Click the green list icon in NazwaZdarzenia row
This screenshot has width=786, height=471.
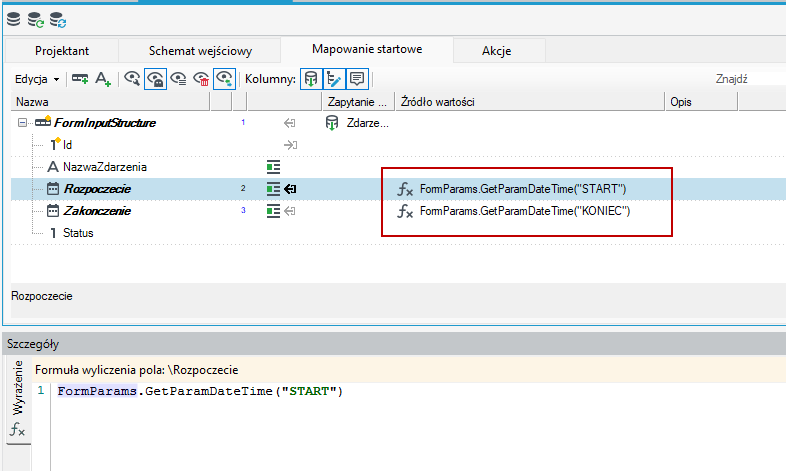point(273,167)
